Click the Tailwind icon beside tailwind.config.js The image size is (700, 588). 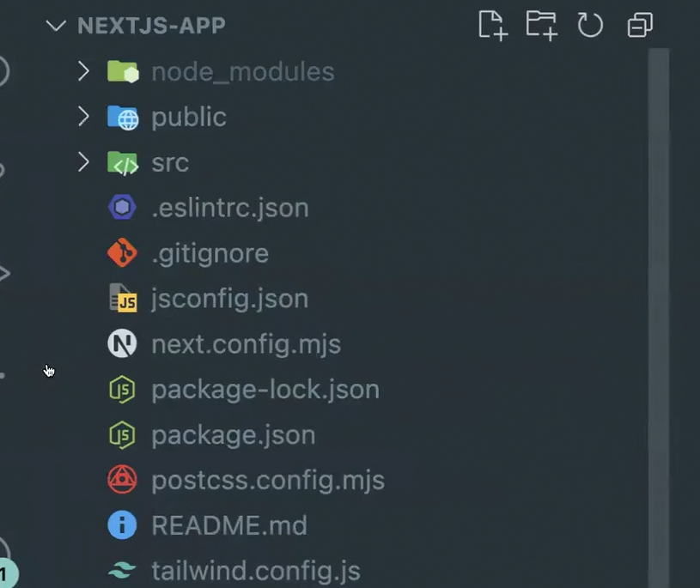(122, 570)
